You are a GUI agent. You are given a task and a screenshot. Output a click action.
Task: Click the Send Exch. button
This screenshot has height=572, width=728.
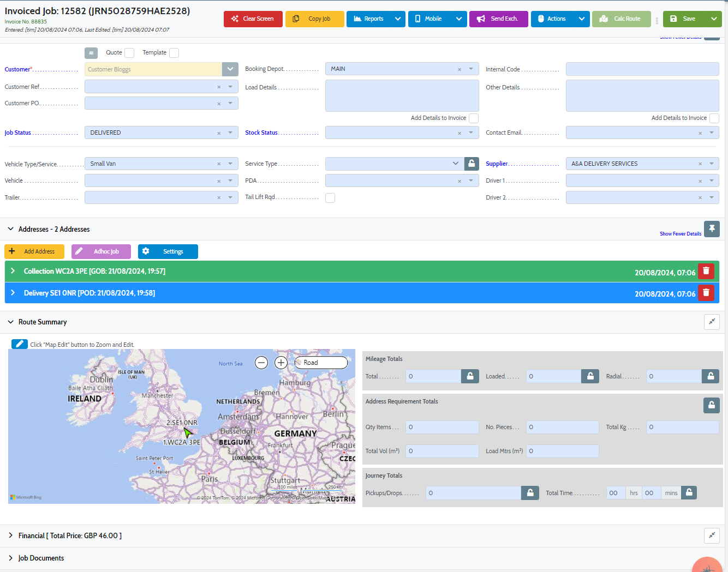[x=499, y=19]
